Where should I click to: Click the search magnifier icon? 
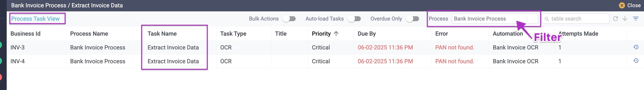[547, 19]
